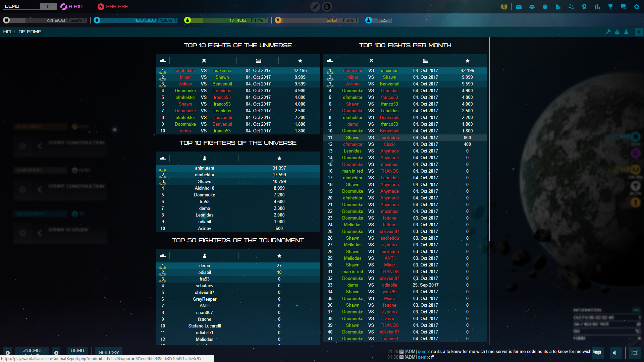This screenshot has width=644, height=362.
Task: Open the ammunition bullets icon
Action: coord(558,7)
